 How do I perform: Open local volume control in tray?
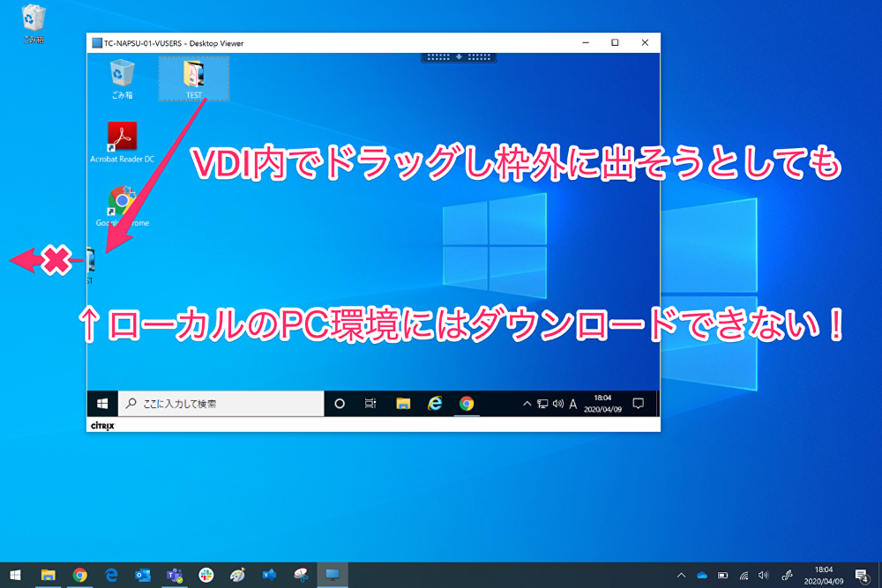click(x=763, y=575)
